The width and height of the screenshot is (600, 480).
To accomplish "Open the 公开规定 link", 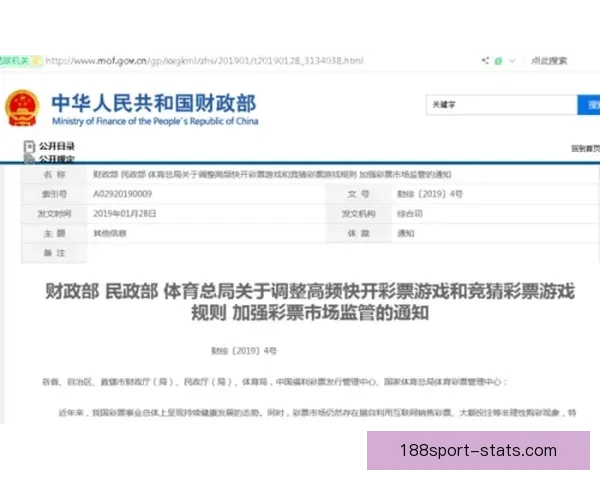I will click(57, 158).
